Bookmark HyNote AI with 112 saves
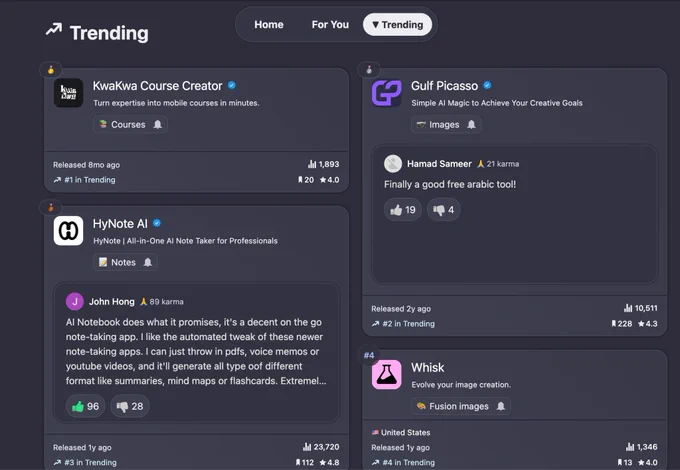The height and width of the screenshot is (470, 680). pos(304,462)
